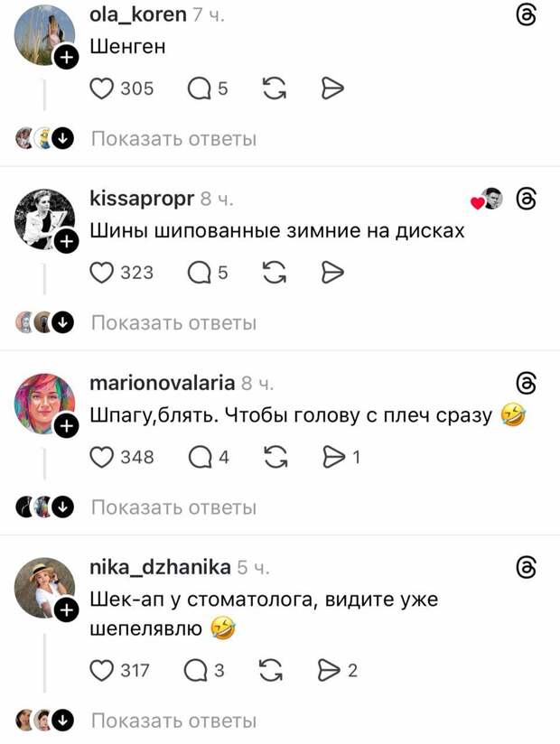Show replies under marionovalaria's comment
This screenshot has width=560, height=744.
(x=173, y=507)
